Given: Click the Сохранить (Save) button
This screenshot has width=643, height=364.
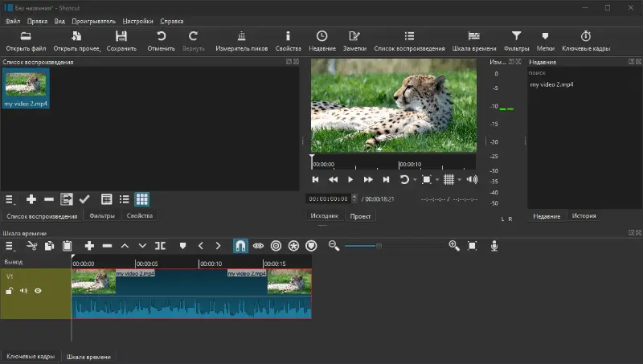Looking at the screenshot, I should tap(121, 41).
